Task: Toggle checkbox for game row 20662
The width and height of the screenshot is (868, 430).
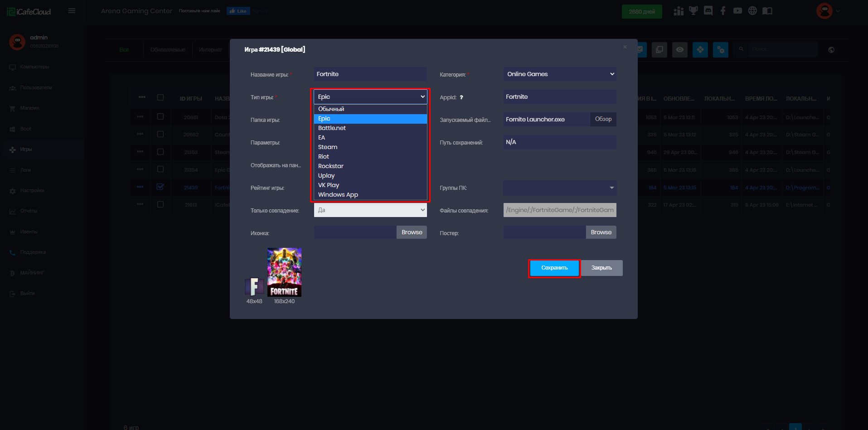Action: point(160,134)
